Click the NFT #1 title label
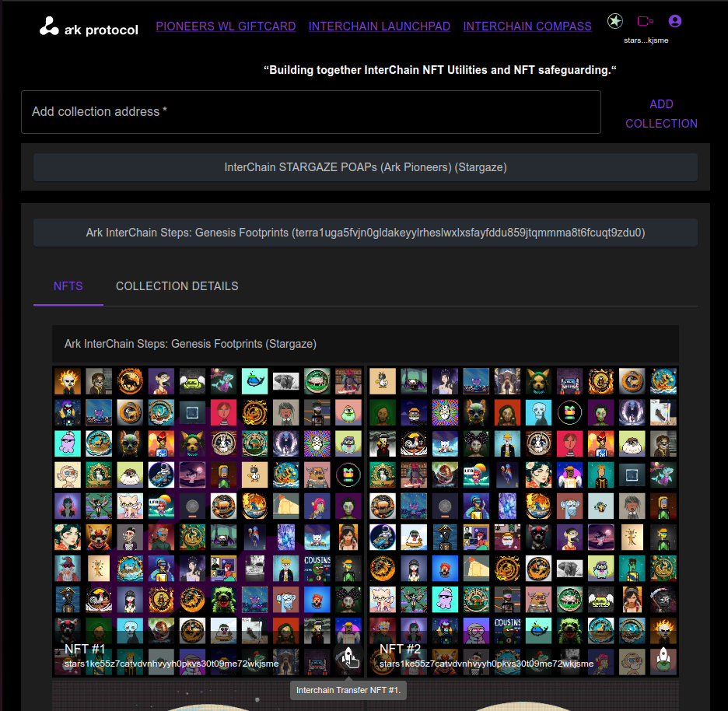Image resolution: width=728 pixels, height=711 pixels. (85, 649)
